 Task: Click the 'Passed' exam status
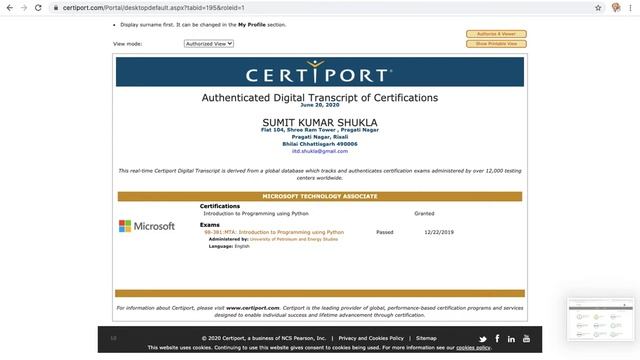[384, 232]
